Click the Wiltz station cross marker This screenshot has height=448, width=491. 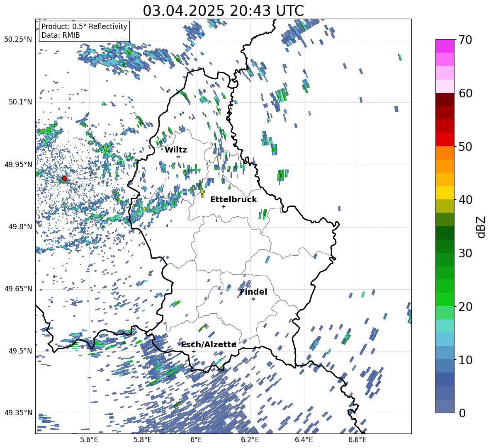[178, 157]
